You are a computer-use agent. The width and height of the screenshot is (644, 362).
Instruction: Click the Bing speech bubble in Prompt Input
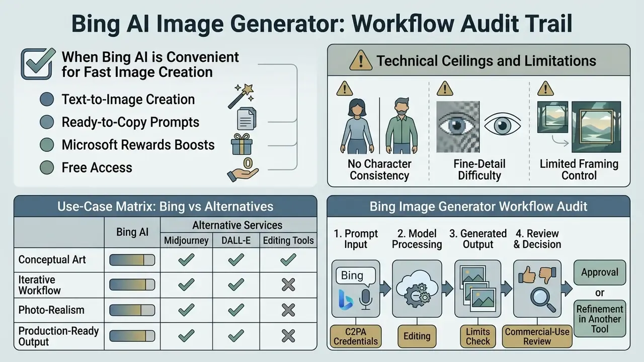355,276
